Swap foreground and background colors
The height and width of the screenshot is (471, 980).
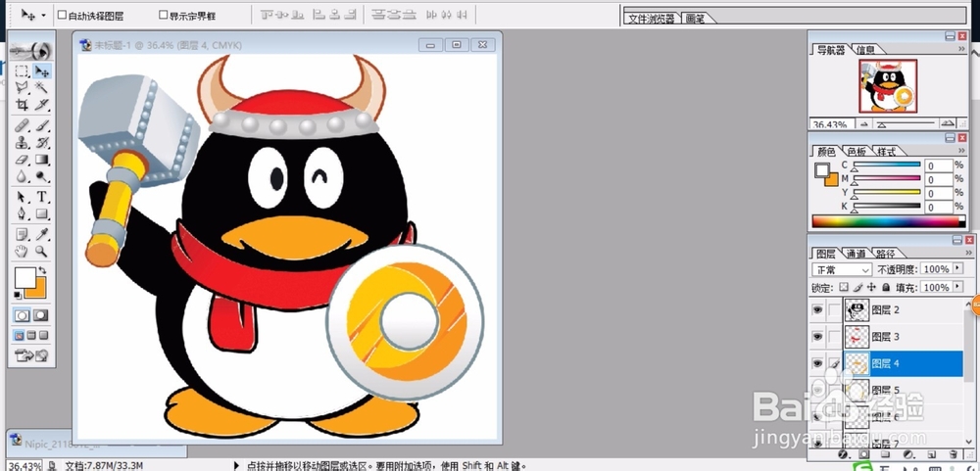[42, 270]
